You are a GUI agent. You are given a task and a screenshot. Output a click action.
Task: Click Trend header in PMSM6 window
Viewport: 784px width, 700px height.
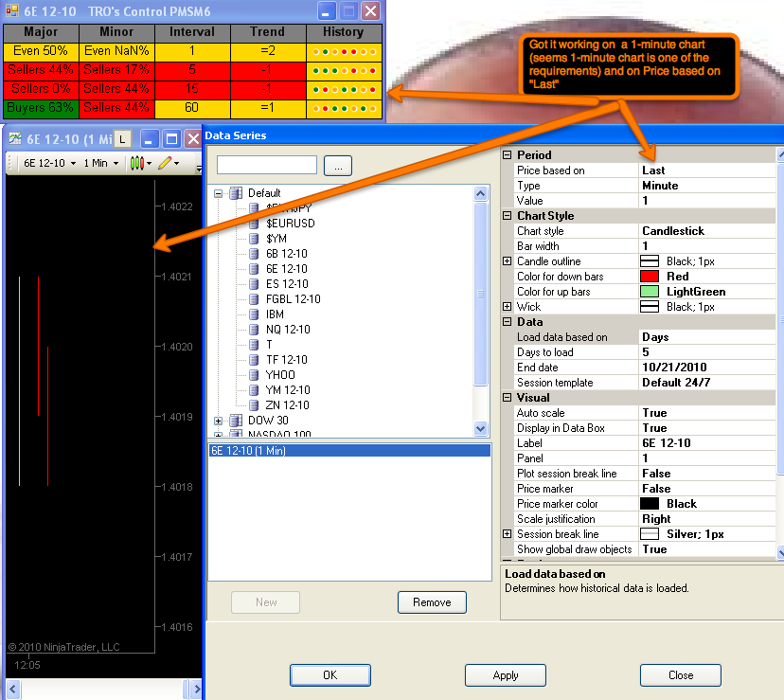pyautogui.click(x=268, y=32)
